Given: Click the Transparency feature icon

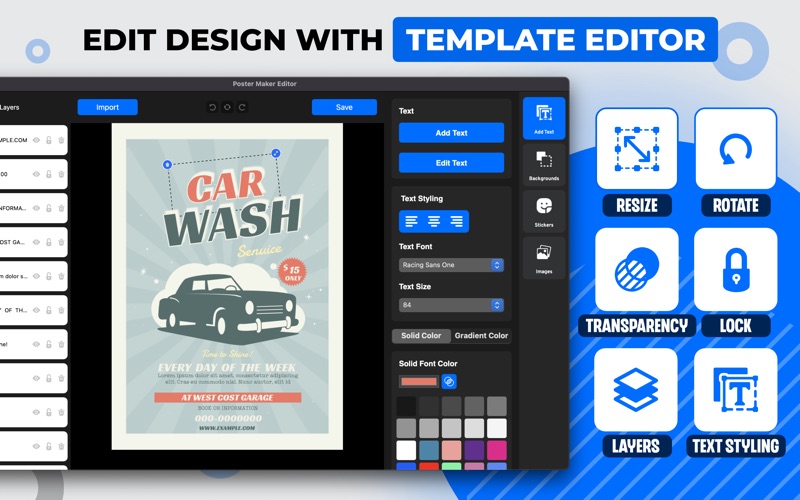Looking at the screenshot, I should (x=637, y=269).
